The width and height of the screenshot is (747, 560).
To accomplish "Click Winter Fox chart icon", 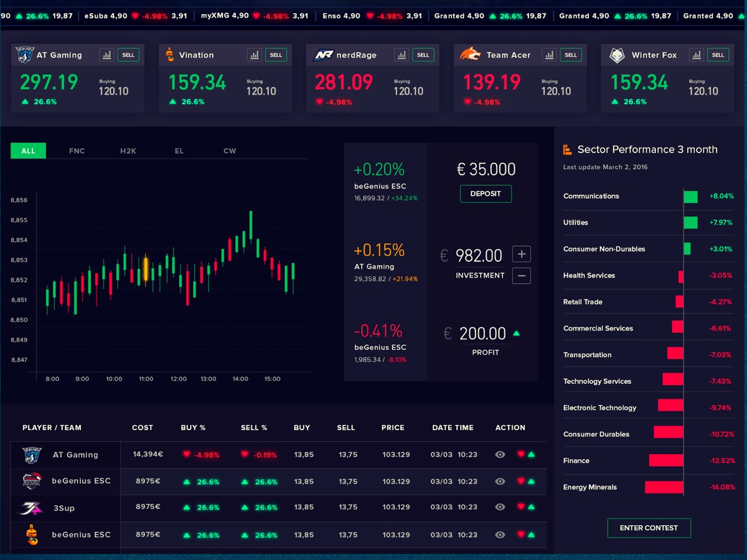I will click(697, 55).
